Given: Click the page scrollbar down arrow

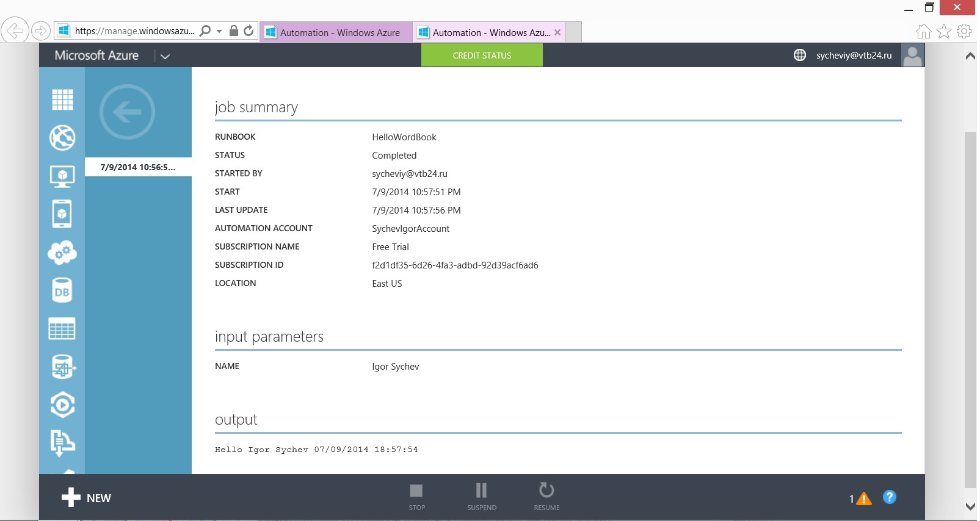Looking at the screenshot, I should (x=970, y=506).
